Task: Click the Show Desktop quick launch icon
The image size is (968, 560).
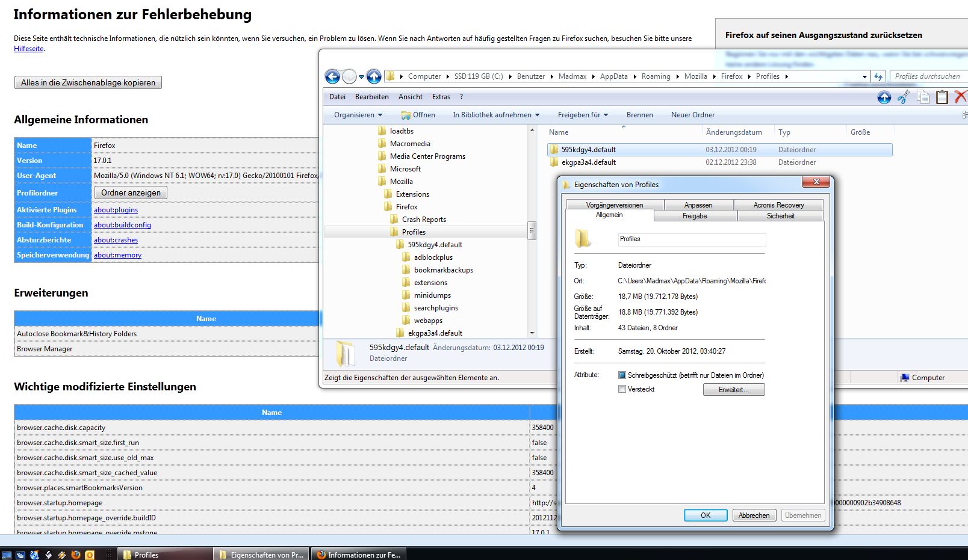Action: 7,555
